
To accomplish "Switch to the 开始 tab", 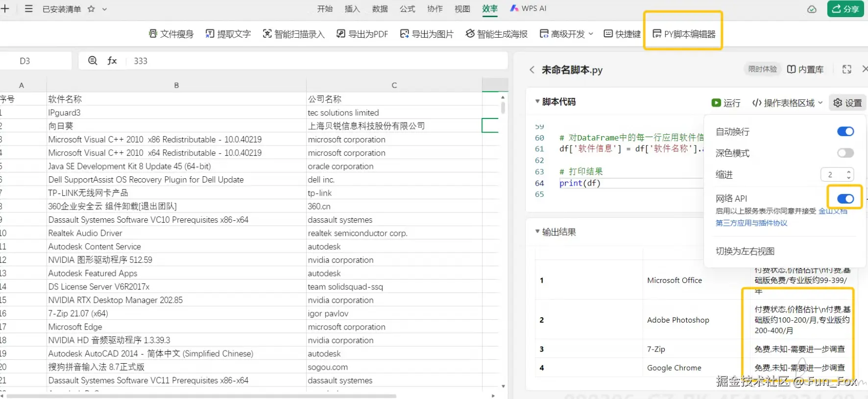I will (325, 9).
